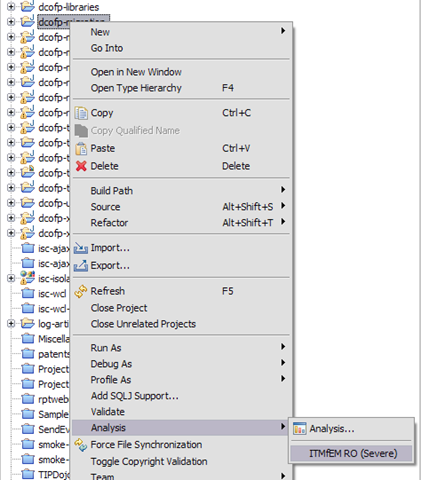Click the SendEv closed project icon
The width and height of the screenshot is (421, 480).
pos(28,429)
